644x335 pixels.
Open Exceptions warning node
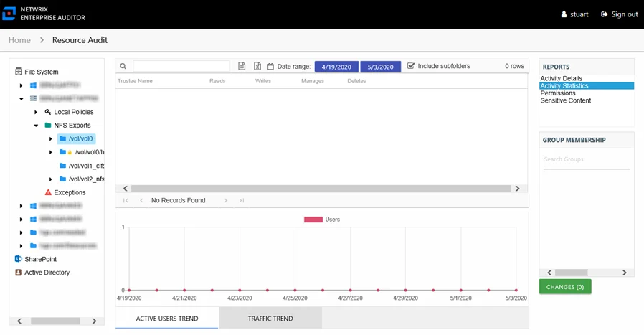(x=65, y=192)
